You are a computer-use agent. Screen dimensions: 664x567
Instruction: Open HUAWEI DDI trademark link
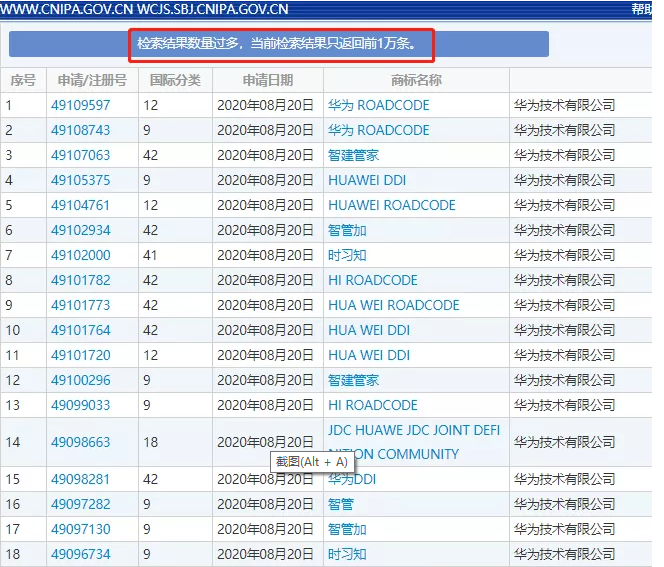pyautogui.click(x=367, y=180)
